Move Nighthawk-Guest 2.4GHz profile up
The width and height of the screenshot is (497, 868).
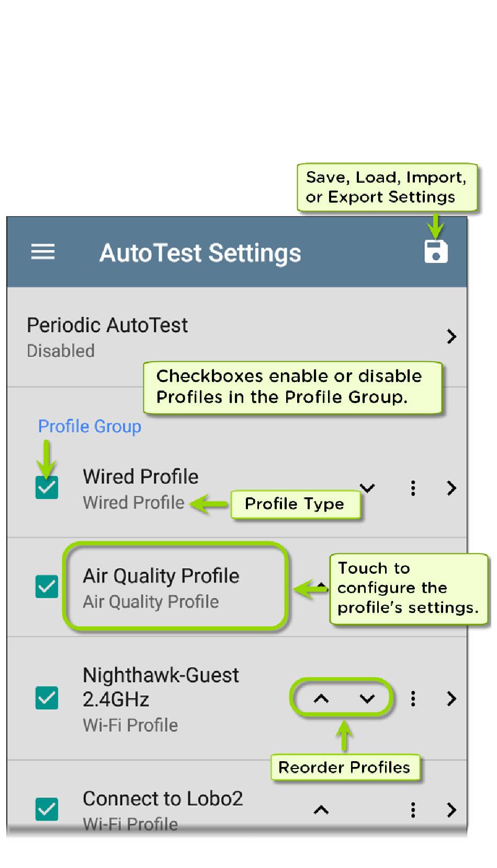321,698
